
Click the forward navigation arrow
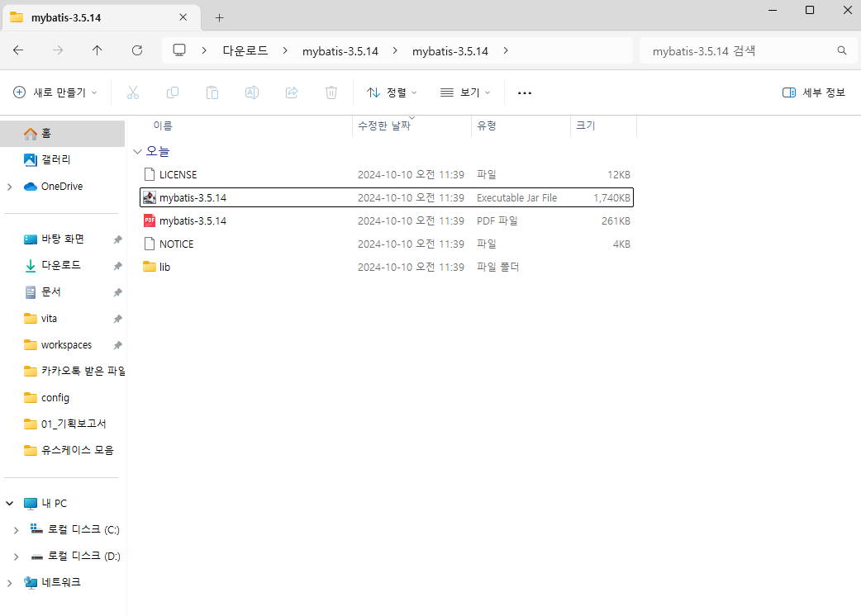pyautogui.click(x=58, y=50)
